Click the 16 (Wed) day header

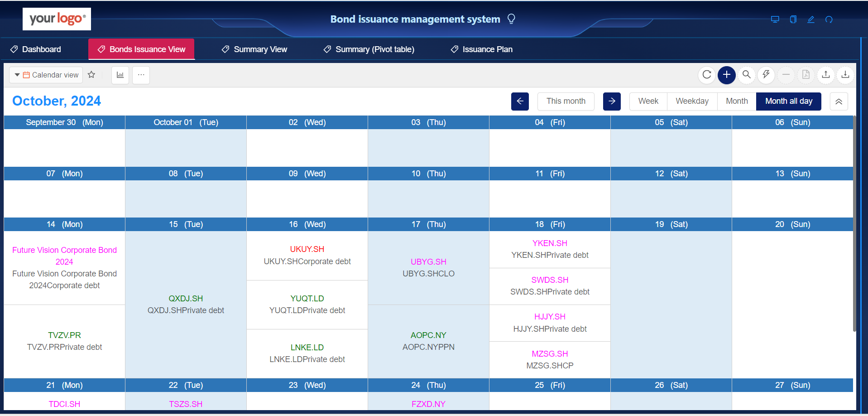pos(307,224)
